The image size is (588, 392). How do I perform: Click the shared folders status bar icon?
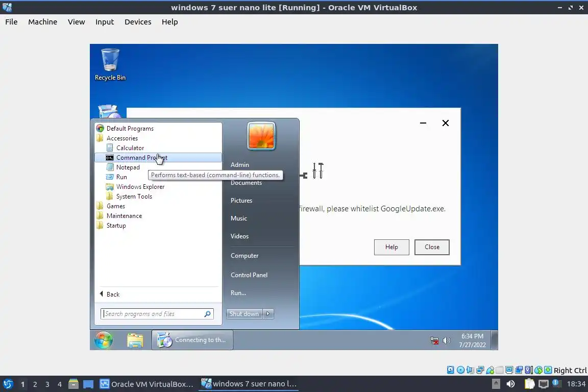click(500, 370)
